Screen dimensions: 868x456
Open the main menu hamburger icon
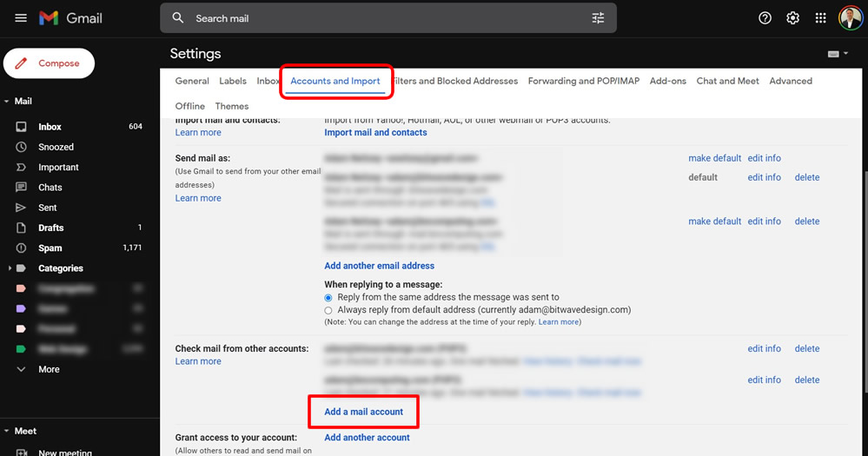pos(21,18)
